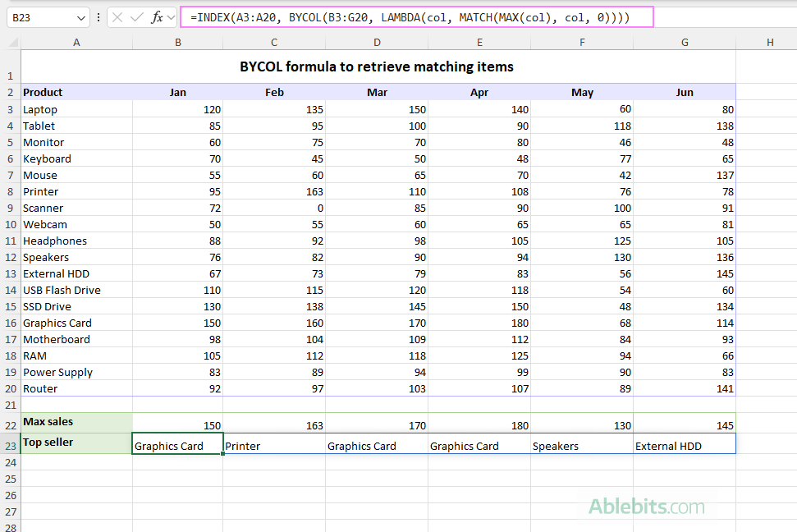Open the Name Box dropdown
Viewport: 797px width, 532px height.
coord(80,16)
